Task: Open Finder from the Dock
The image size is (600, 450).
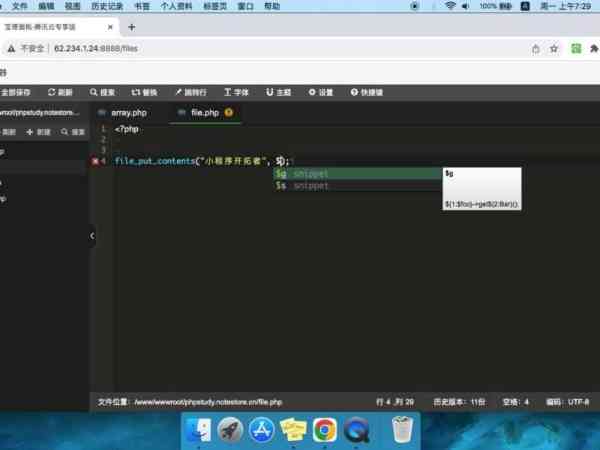Action: [x=198, y=430]
